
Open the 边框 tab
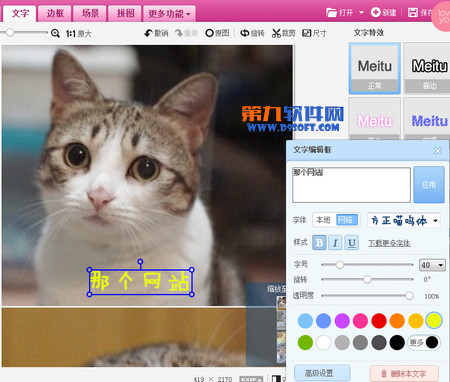[55, 13]
